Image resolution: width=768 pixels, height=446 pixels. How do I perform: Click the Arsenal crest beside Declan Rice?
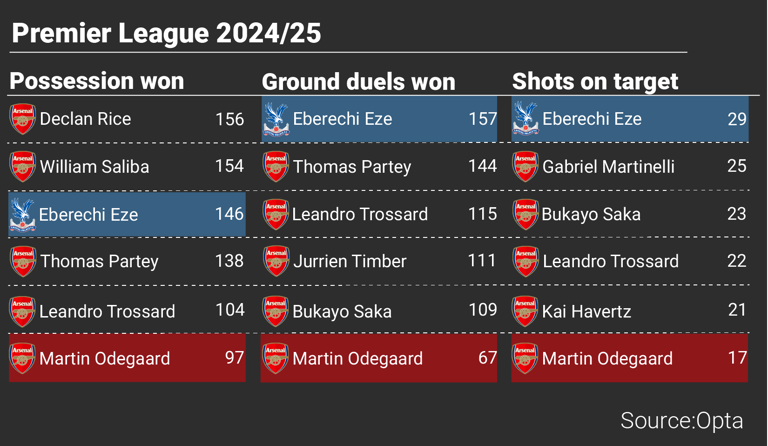pos(22,119)
